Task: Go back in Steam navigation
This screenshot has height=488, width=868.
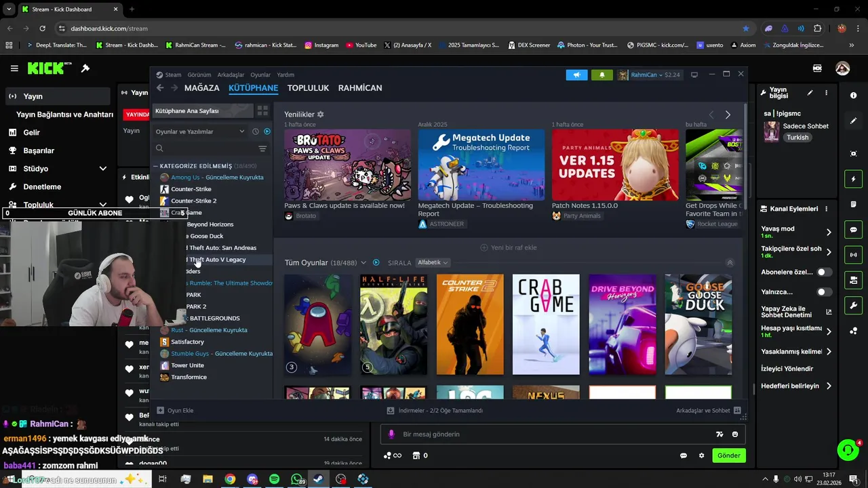Action: click(x=160, y=88)
